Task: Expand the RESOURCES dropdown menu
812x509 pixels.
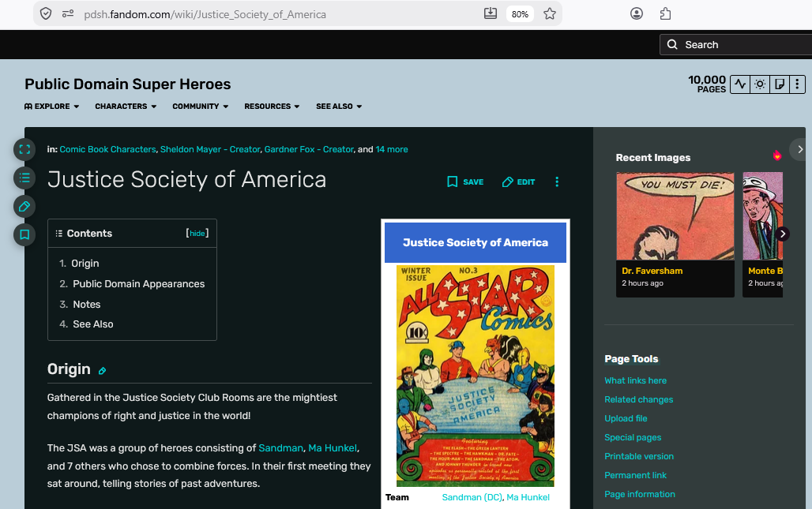Action: click(x=272, y=106)
